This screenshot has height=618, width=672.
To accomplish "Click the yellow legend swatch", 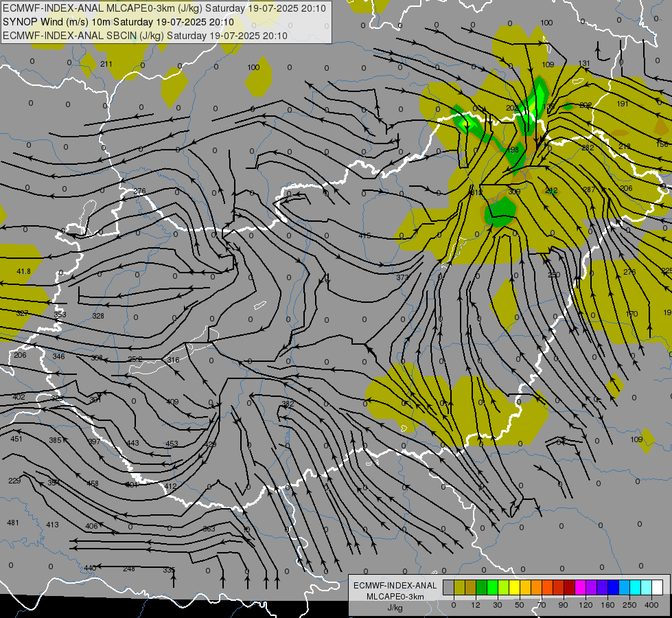I will [514, 587].
